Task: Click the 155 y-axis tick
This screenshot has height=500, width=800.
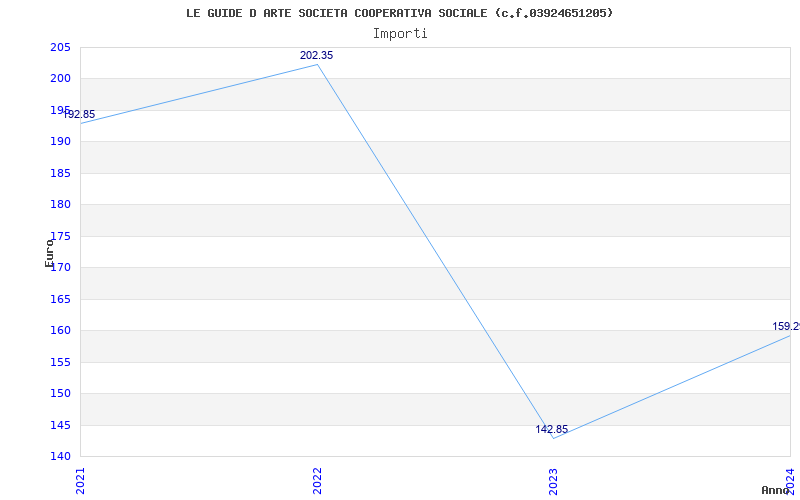Action: point(60,362)
